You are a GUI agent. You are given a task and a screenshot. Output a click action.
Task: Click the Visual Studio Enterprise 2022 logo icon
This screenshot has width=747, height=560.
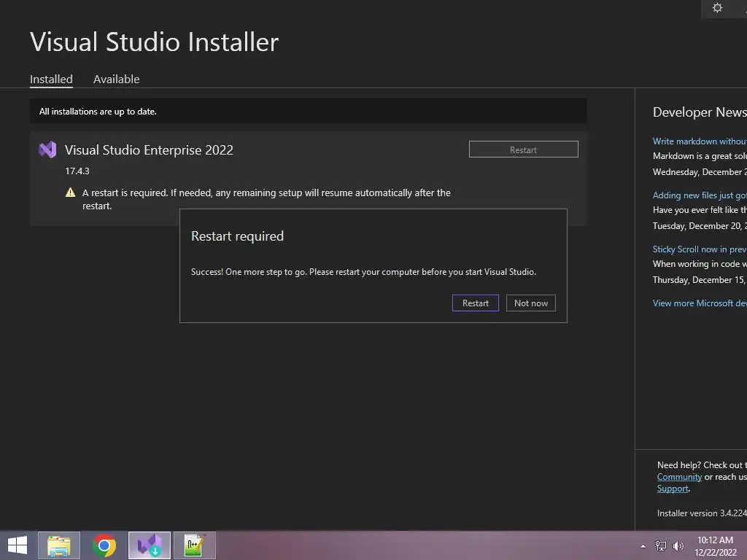[x=47, y=149]
